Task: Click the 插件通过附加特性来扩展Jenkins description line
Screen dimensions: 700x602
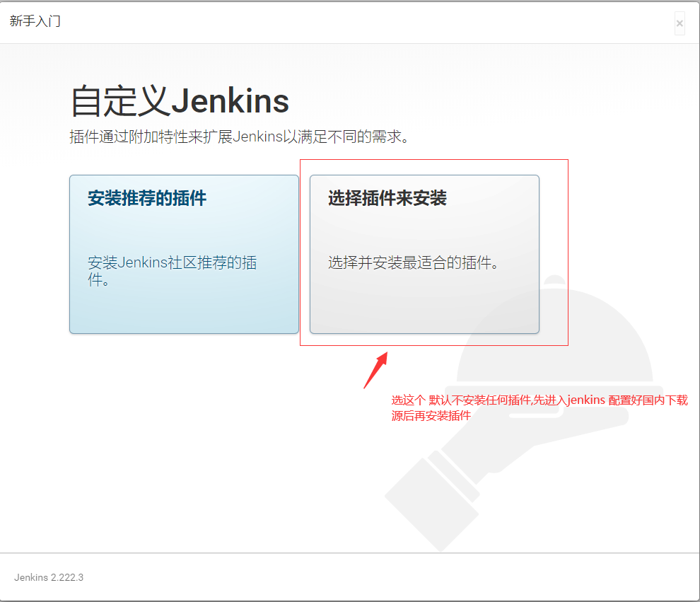Action: pyautogui.click(x=240, y=137)
